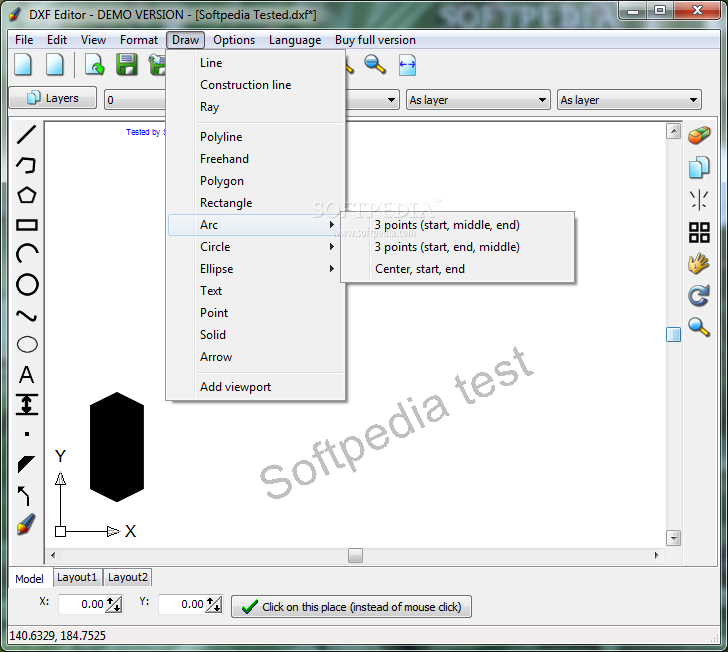
Task: Click the first new document icon
Action: [x=23, y=65]
